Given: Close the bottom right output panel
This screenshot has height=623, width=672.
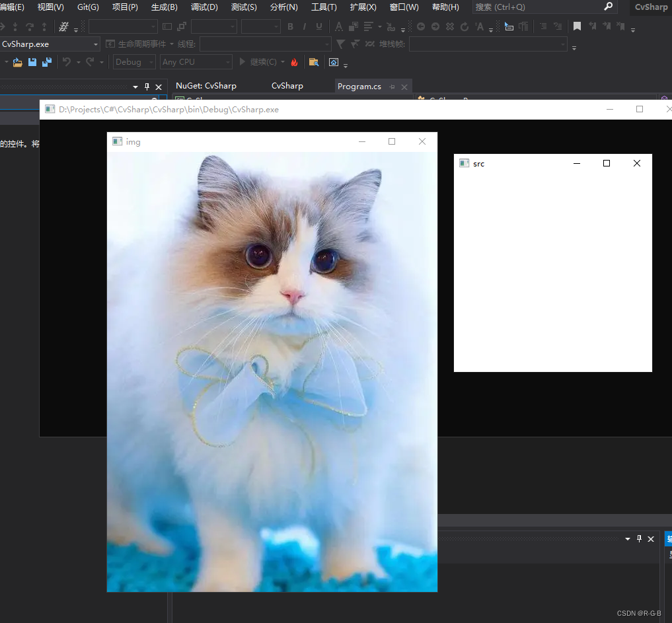Looking at the screenshot, I should point(651,539).
